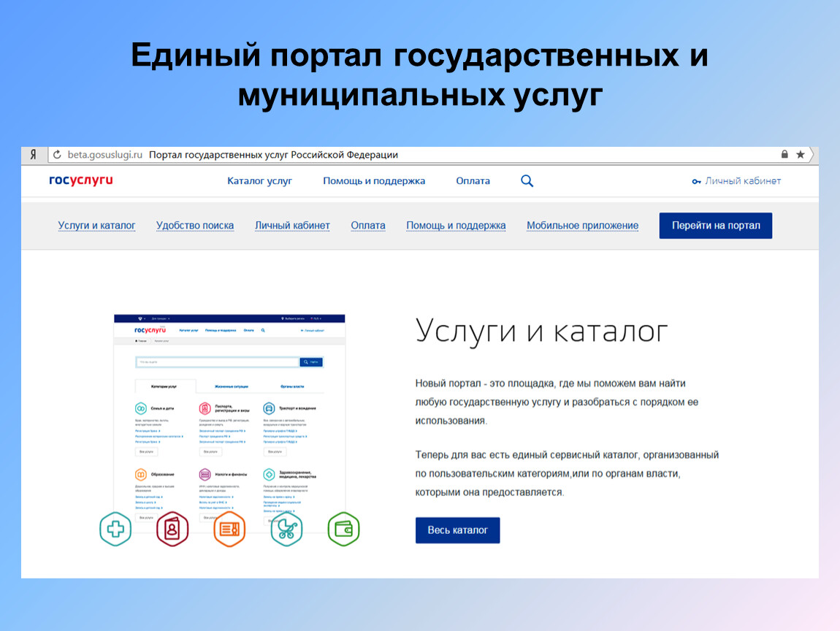Click the green medical cross hexagon icon
Viewport: 840px width, 631px height.
click(x=115, y=529)
